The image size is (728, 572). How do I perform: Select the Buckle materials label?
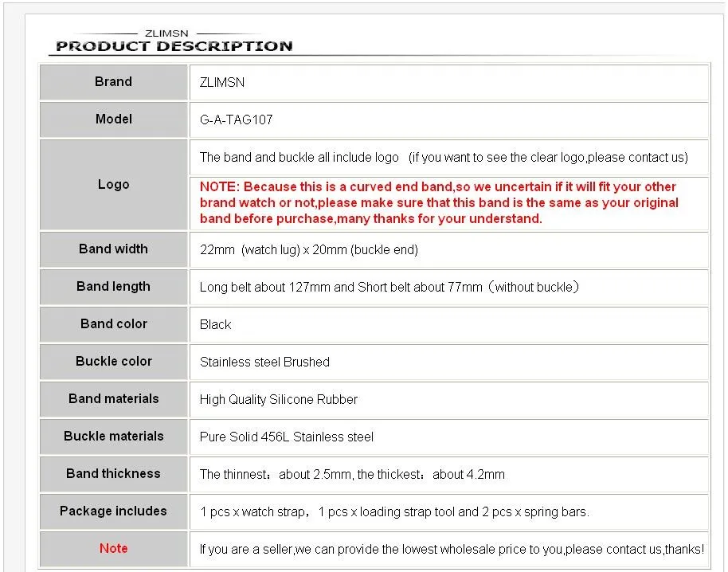click(x=113, y=436)
